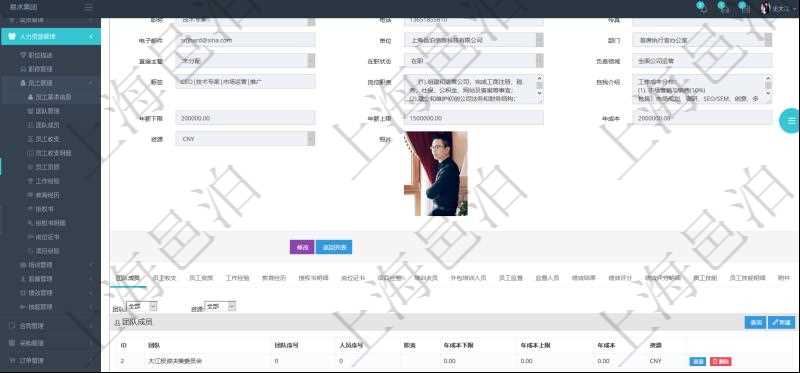The image size is (800, 373).
Task: Switch to the 授权书明细 tab
Action: click(x=313, y=278)
